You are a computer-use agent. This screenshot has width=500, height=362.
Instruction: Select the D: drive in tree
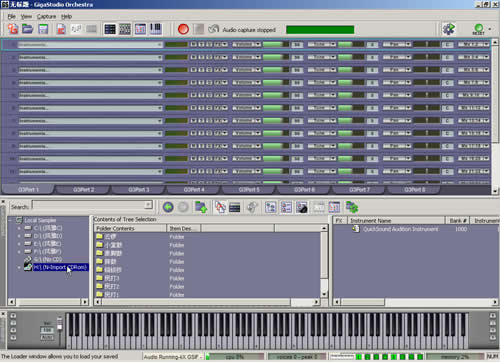(48, 236)
